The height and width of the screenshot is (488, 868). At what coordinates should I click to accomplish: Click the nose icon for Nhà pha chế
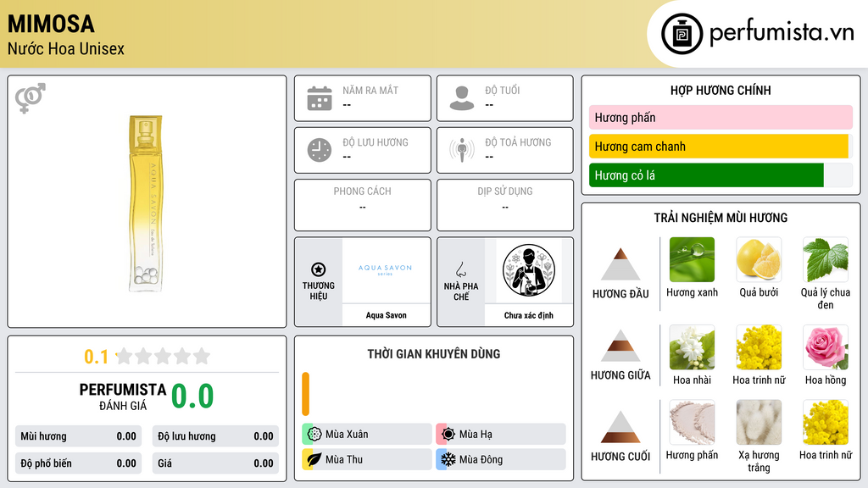(x=460, y=269)
